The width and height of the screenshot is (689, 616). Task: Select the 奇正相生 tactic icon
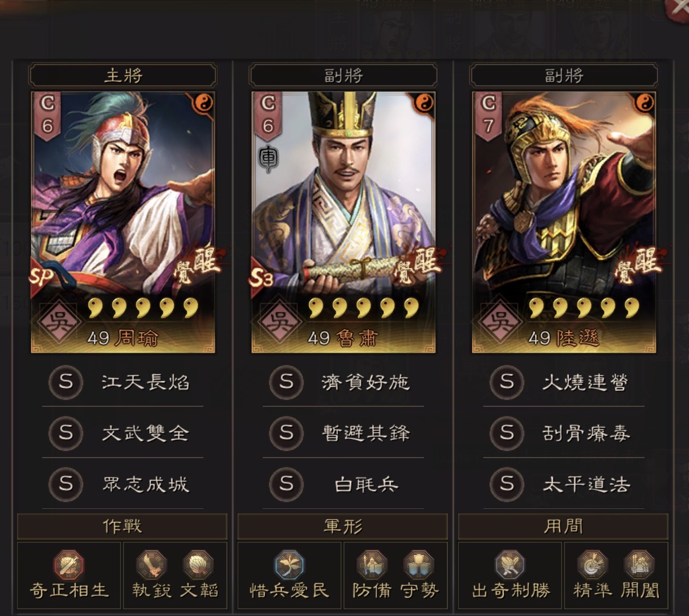(68, 564)
